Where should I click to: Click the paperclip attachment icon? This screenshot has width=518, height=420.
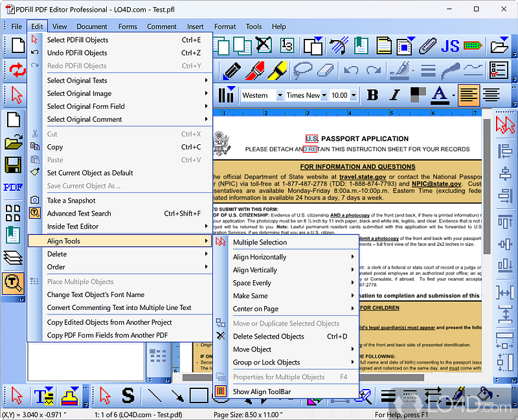point(427,45)
